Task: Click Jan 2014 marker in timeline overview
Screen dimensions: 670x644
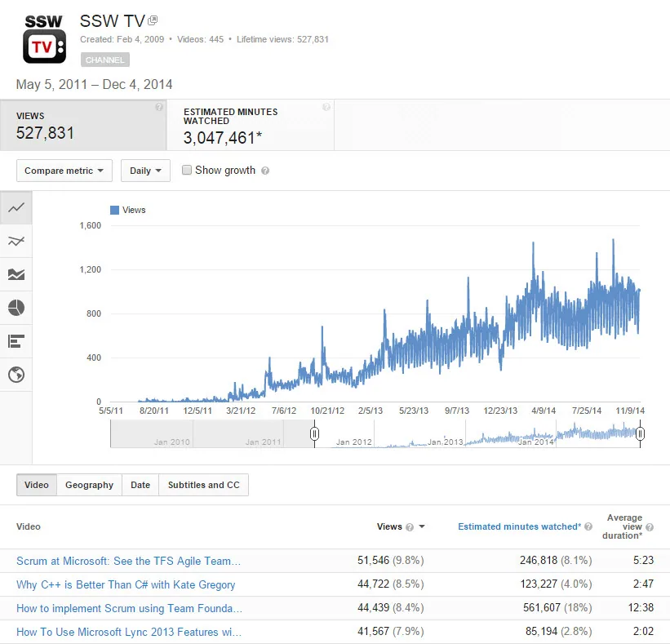Action: [536, 442]
